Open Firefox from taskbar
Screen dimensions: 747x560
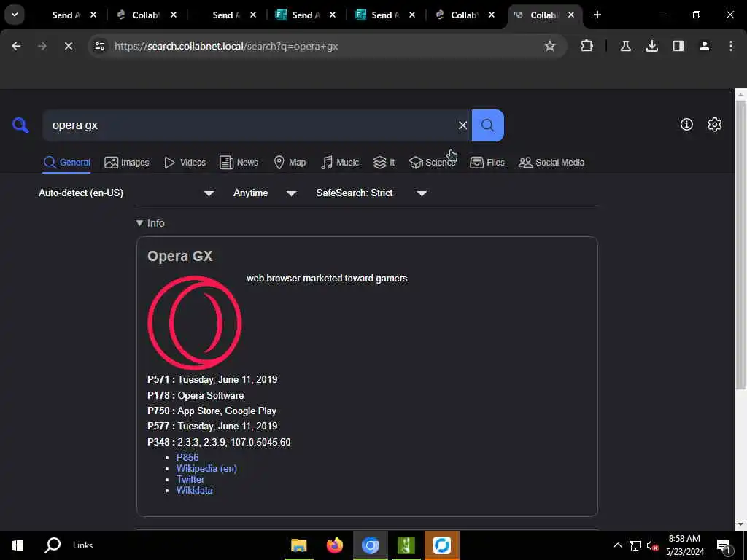coord(334,545)
